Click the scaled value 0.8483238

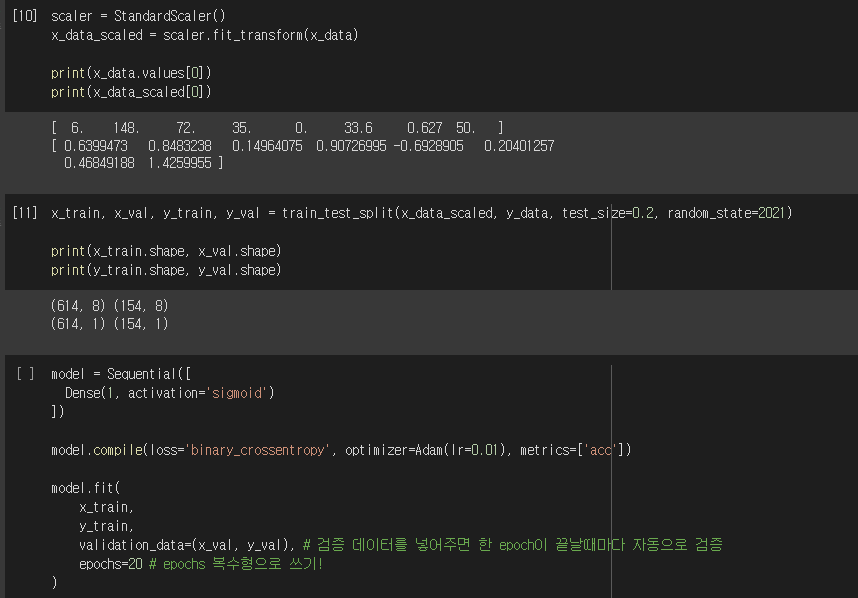(179, 146)
